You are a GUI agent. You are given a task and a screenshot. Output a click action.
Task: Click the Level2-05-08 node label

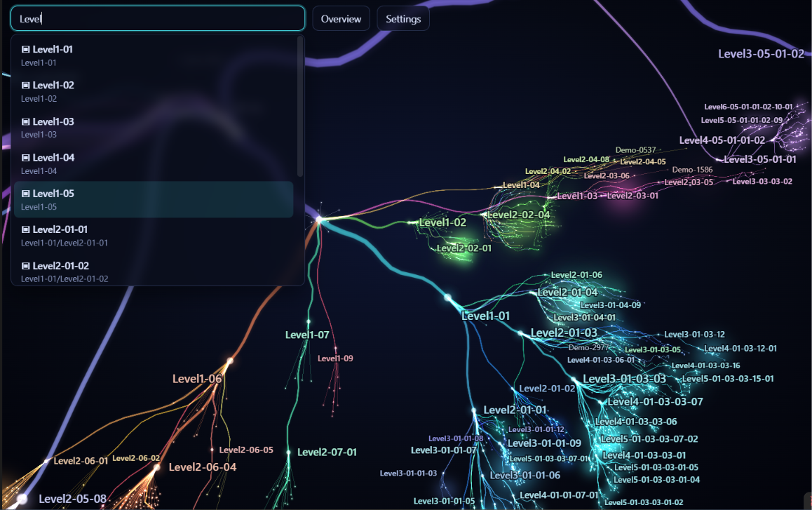coord(72,499)
